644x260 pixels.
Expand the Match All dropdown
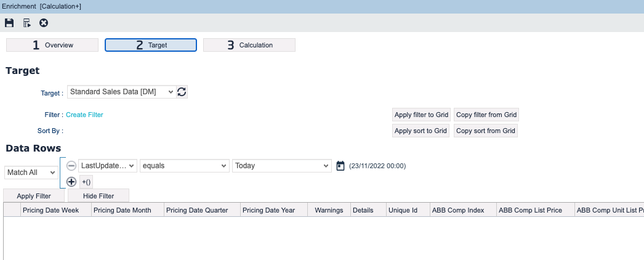click(31, 173)
